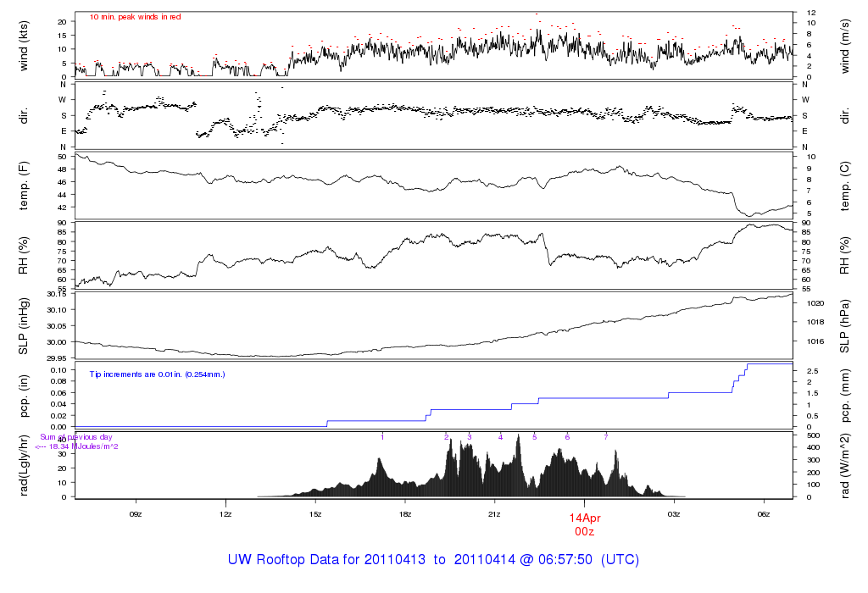Click the red '00z' time label
868x593 pixels.
[x=585, y=532]
